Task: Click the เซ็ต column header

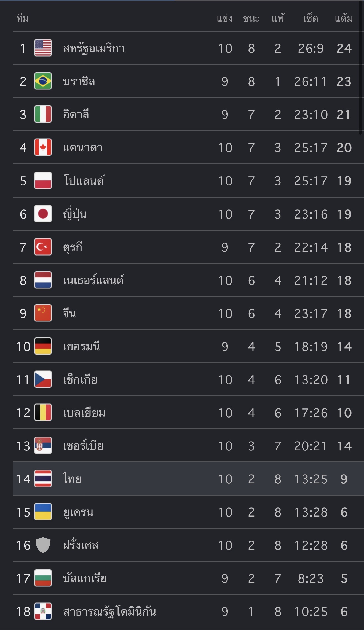Action: [x=311, y=18]
